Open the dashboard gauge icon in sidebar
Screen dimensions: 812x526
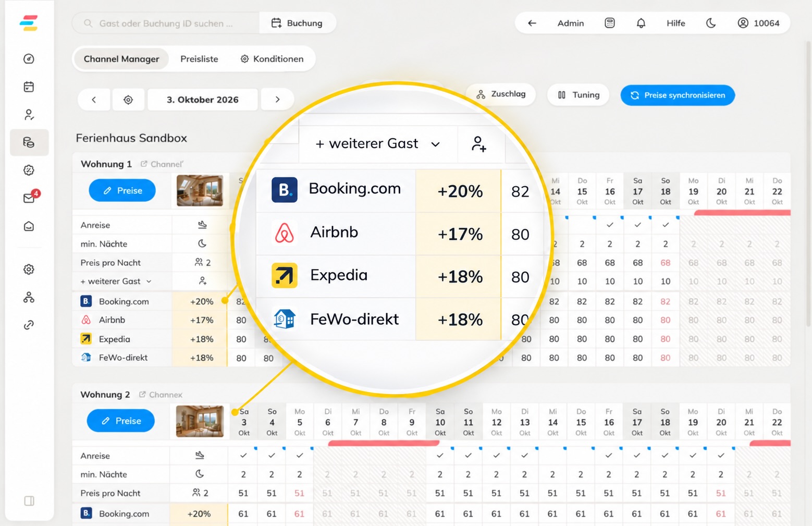coord(29,59)
